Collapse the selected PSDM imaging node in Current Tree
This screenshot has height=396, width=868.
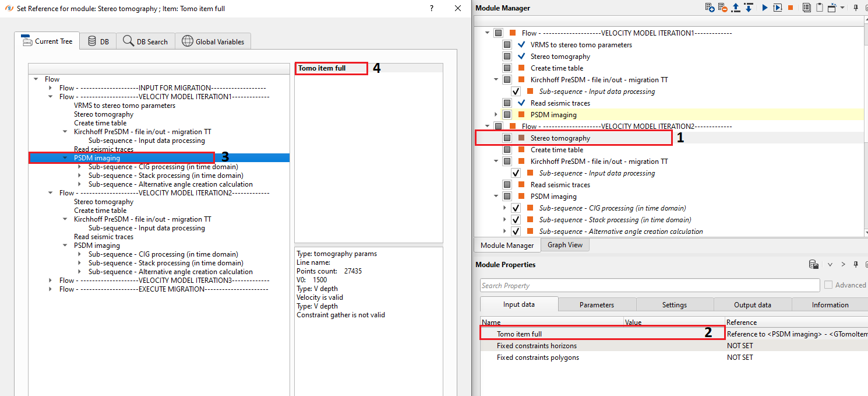pyautogui.click(x=65, y=158)
